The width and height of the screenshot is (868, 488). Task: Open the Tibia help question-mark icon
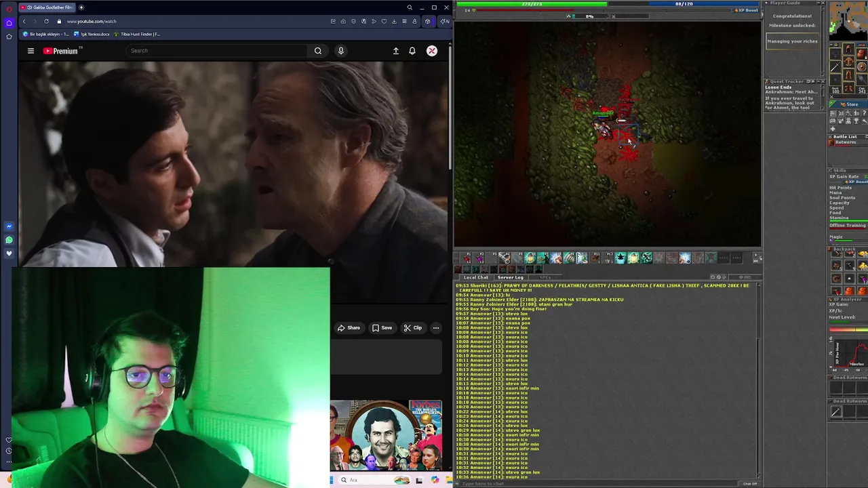coord(864,113)
